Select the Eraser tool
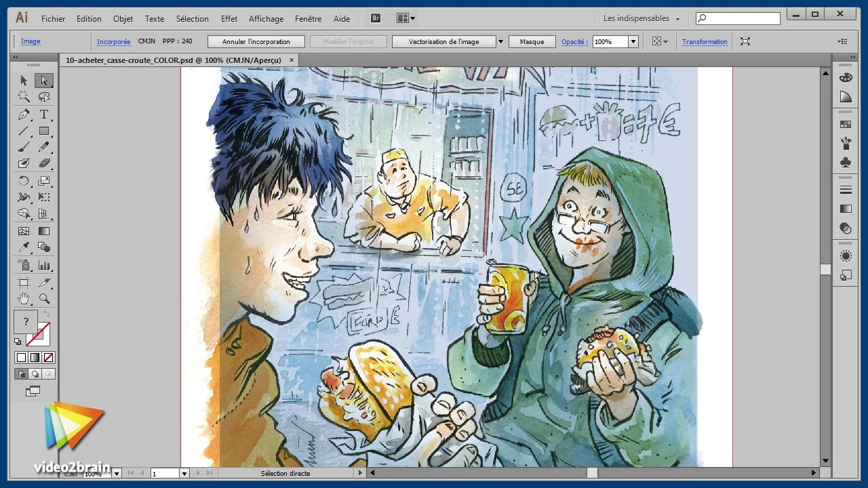The image size is (868, 488). [x=44, y=163]
